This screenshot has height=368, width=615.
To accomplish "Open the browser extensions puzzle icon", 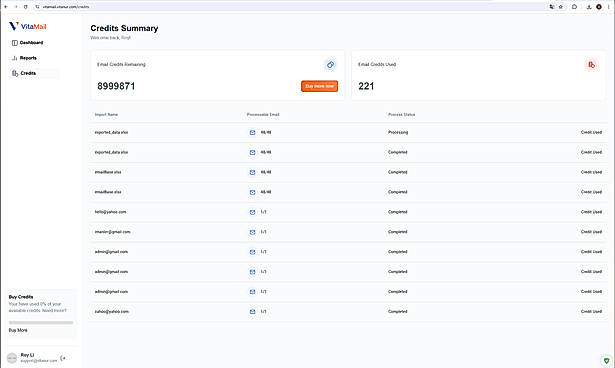I will tap(575, 7).
